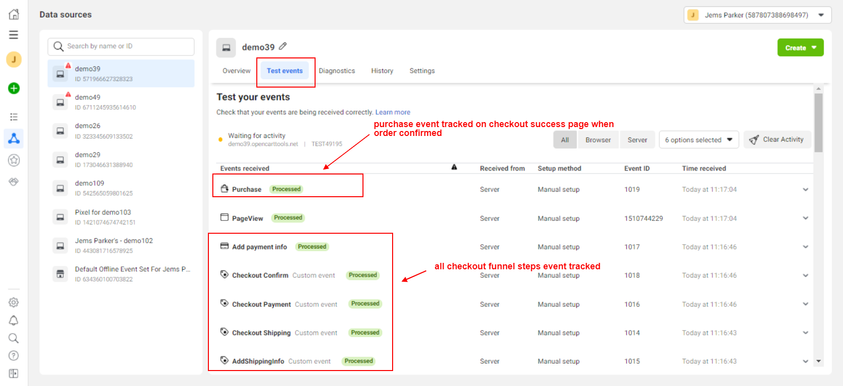The image size is (843, 386).
Task: Click the scrollbar up arrow
Action: 818,89
